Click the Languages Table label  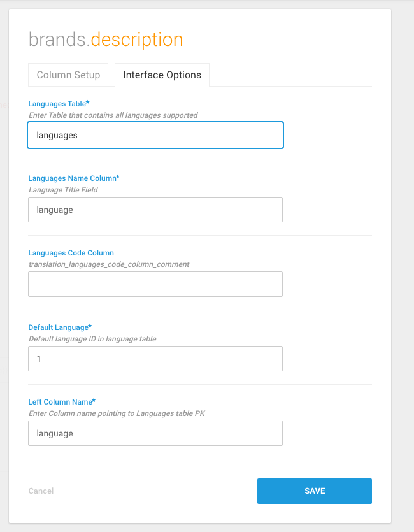pos(59,104)
